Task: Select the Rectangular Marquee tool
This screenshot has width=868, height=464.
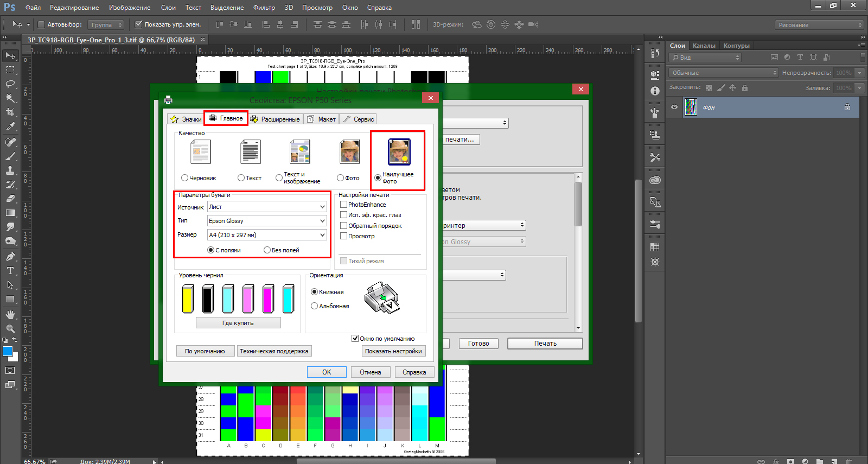Action: tap(10, 70)
